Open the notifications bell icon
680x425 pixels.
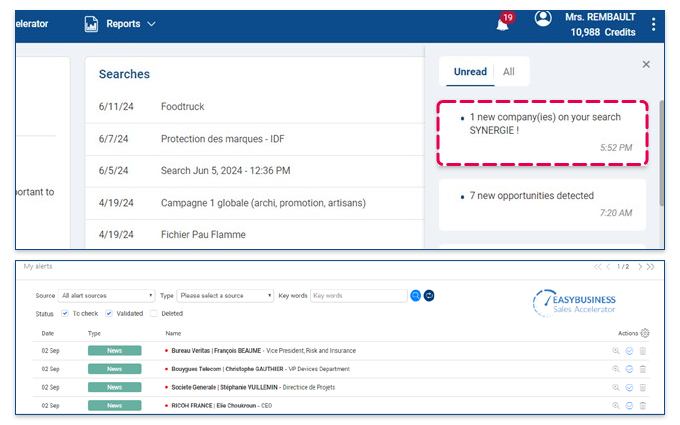(503, 24)
